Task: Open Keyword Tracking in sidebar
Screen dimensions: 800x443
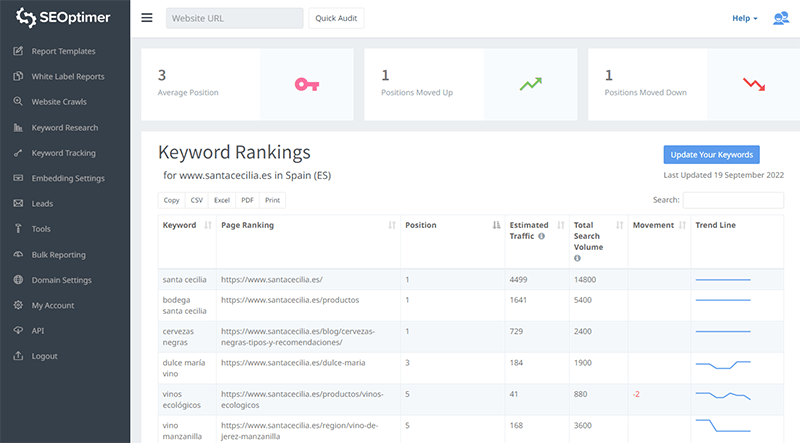Action: (64, 153)
